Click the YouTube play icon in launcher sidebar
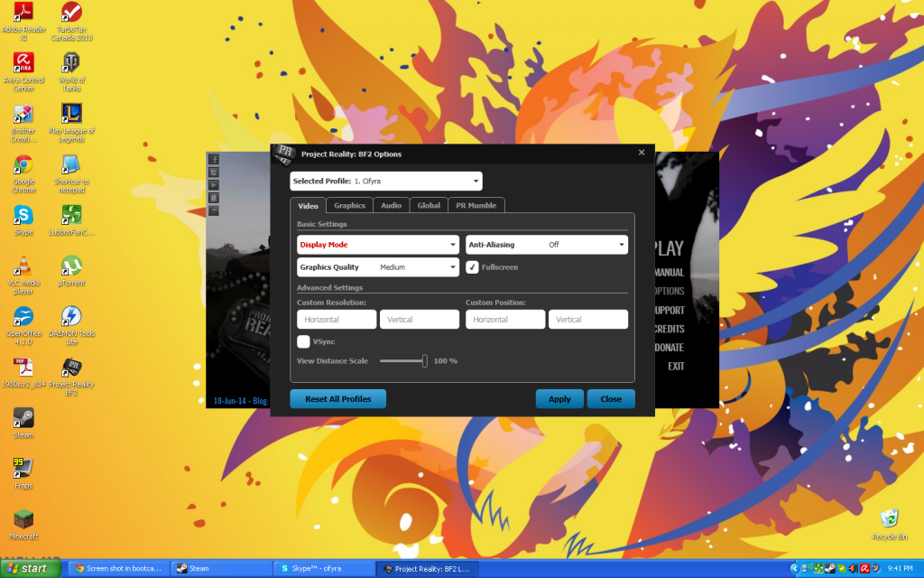The image size is (924, 578). tap(214, 185)
